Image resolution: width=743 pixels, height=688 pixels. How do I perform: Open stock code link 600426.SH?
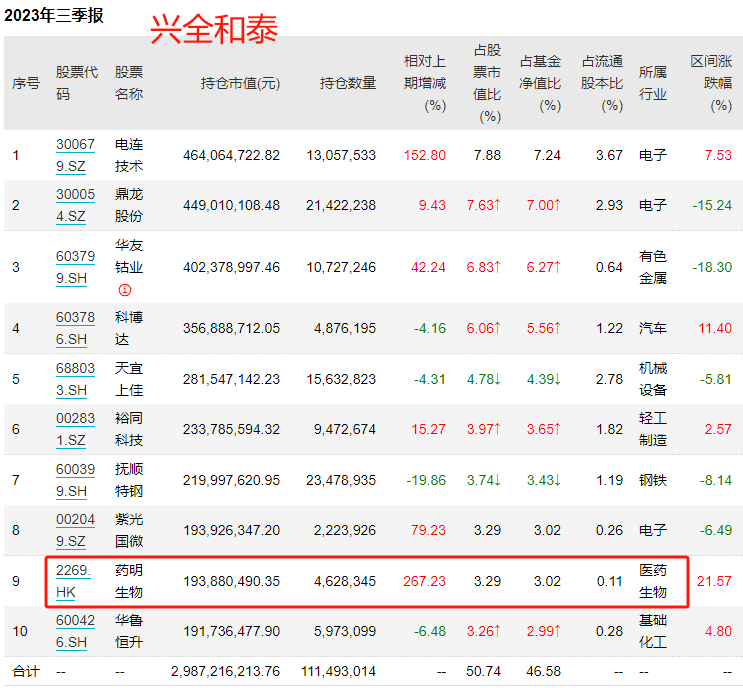(x=75, y=631)
